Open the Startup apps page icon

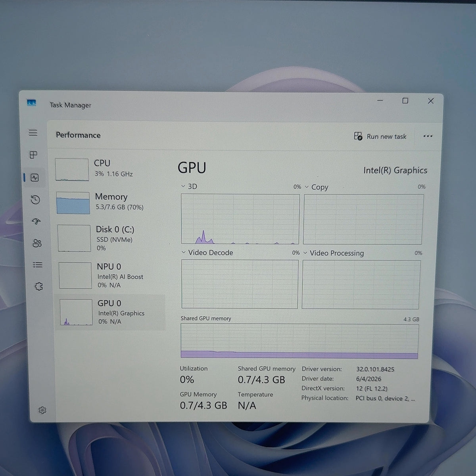(36, 221)
